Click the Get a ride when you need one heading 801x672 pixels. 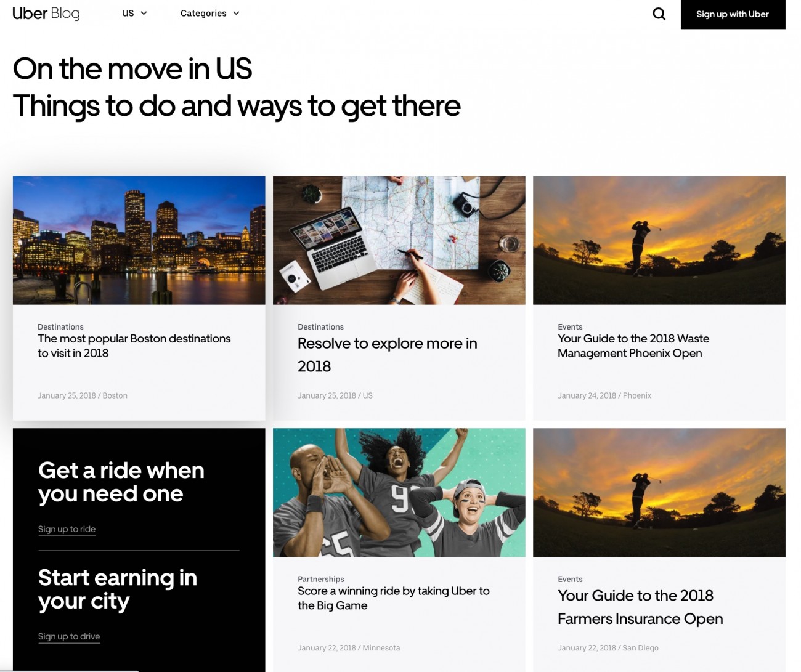coord(121,482)
